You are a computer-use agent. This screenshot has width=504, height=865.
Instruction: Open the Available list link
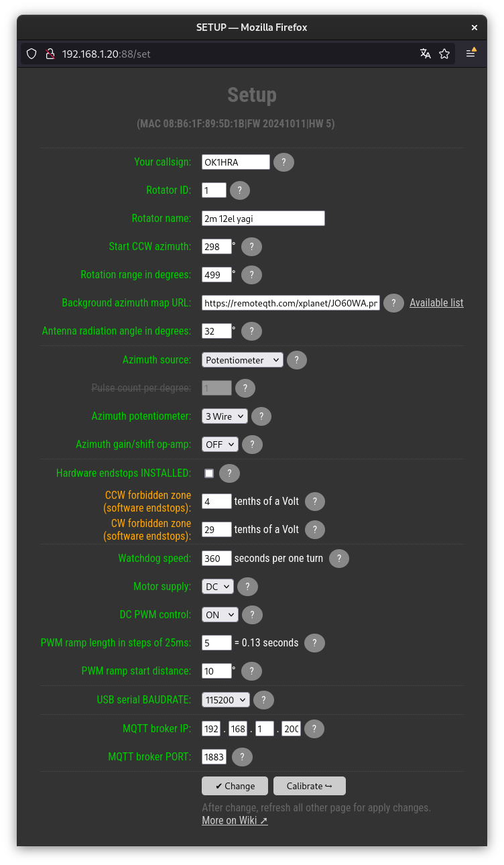pyautogui.click(x=436, y=303)
